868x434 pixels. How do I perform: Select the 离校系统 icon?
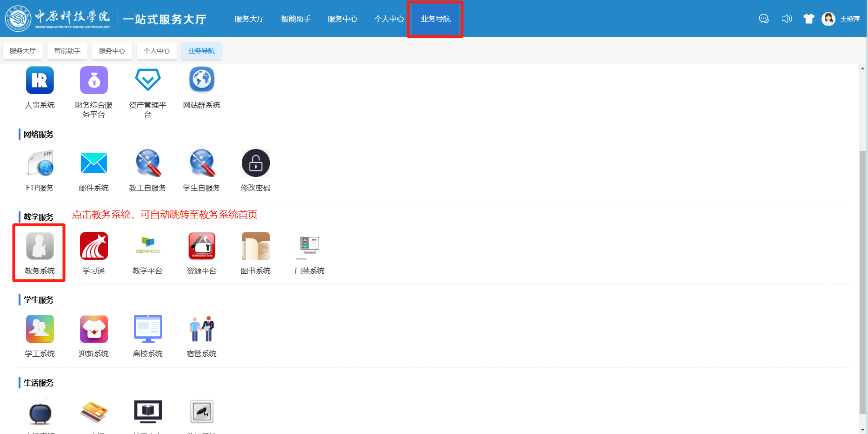(147, 329)
